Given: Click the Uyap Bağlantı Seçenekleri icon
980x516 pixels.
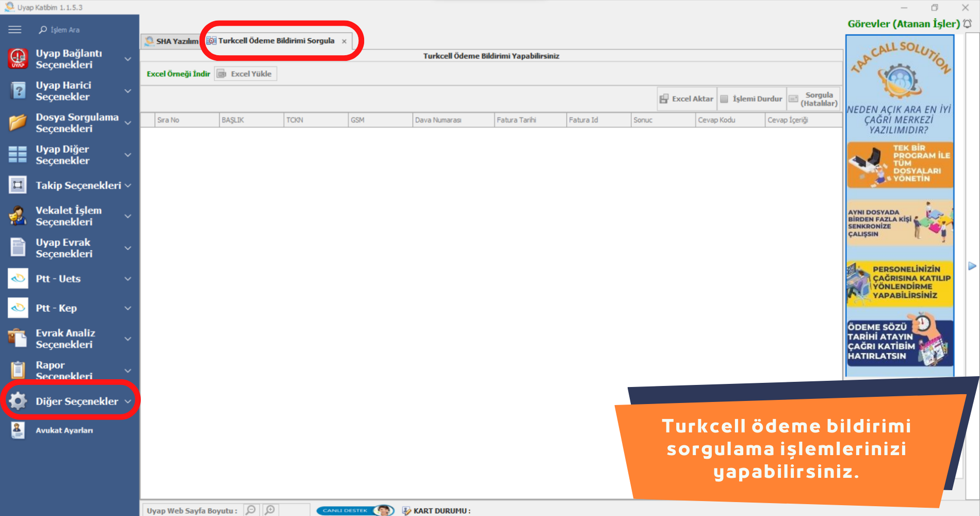Looking at the screenshot, I should (x=18, y=58).
